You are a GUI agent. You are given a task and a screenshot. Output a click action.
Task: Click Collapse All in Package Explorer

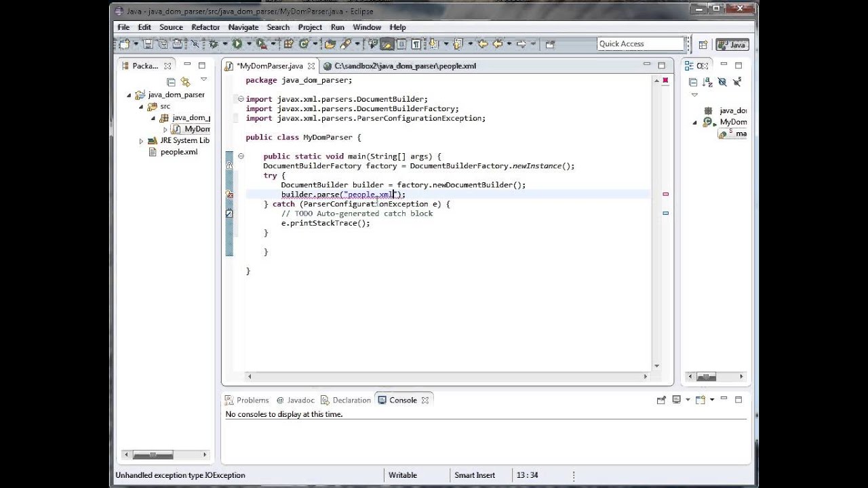pos(171,82)
